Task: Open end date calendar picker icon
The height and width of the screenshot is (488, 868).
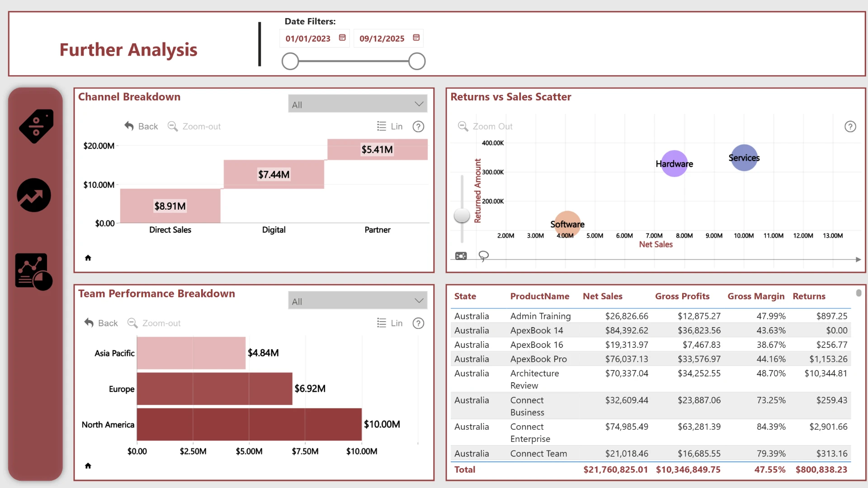Action: pyautogui.click(x=416, y=38)
